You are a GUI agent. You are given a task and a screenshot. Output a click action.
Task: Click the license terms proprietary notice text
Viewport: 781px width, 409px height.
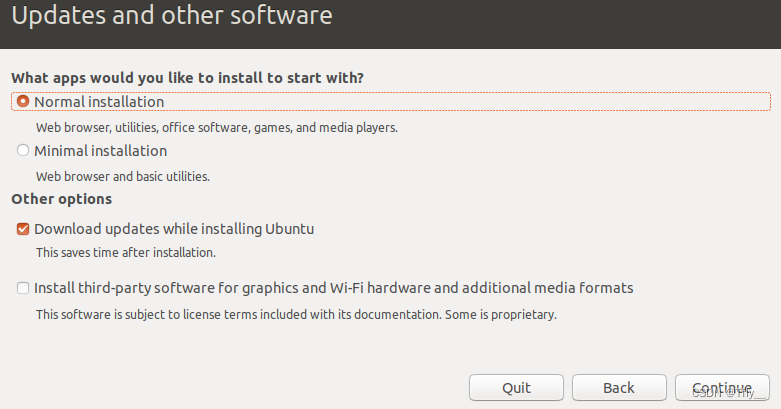click(x=296, y=315)
